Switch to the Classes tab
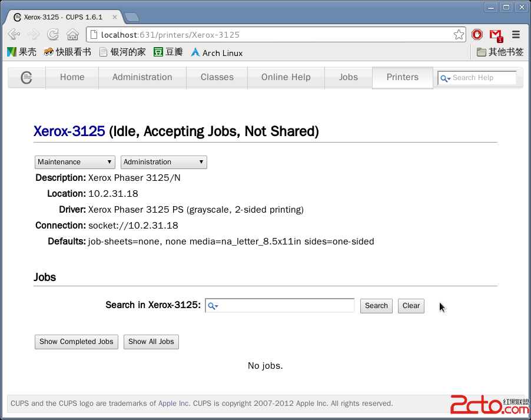Screen dimensions: 531x420 point(217,77)
